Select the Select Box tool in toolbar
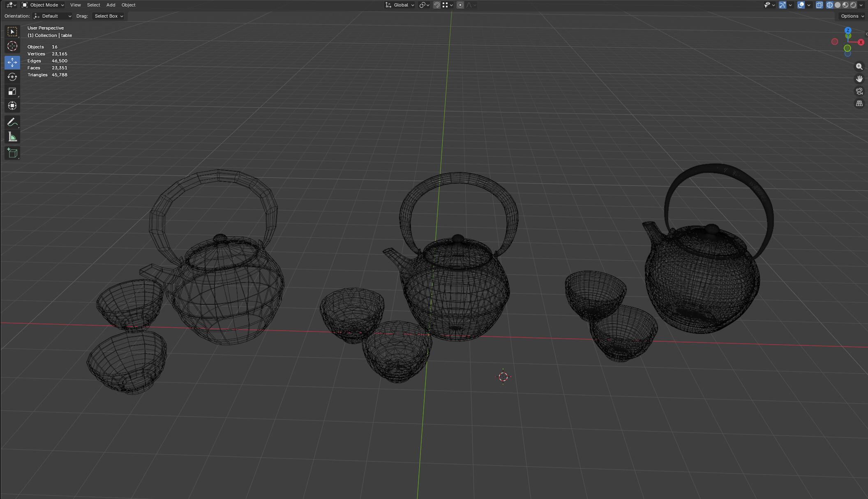This screenshot has width=868, height=499. click(12, 32)
